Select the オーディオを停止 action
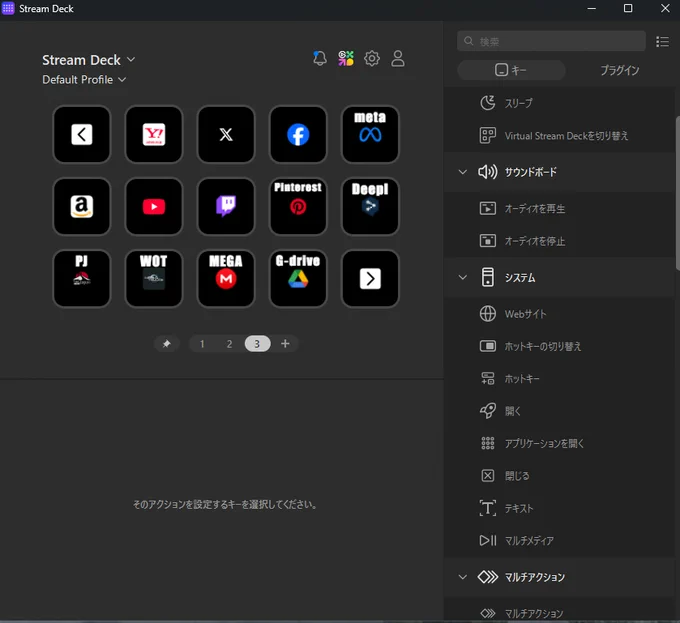Image resolution: width=680 pixels, height=623 pixels. click(x=559, y=241)
